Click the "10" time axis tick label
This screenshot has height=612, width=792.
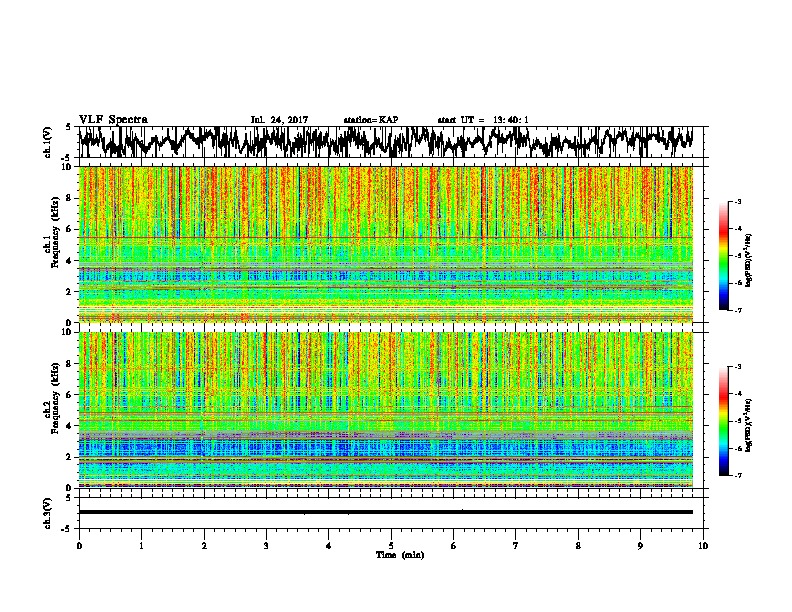[x=703, y=546]
